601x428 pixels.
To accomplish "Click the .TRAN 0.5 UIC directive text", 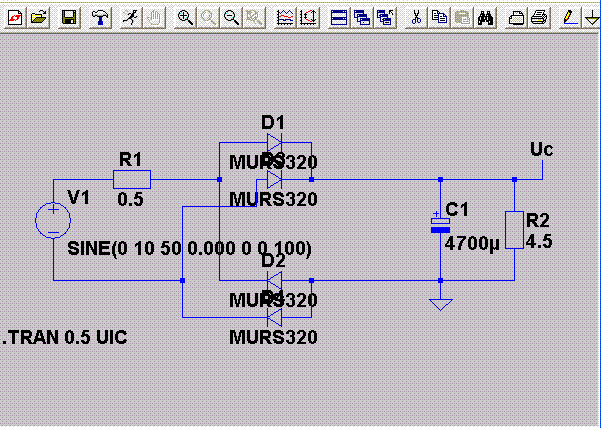I will click(65, 337).
